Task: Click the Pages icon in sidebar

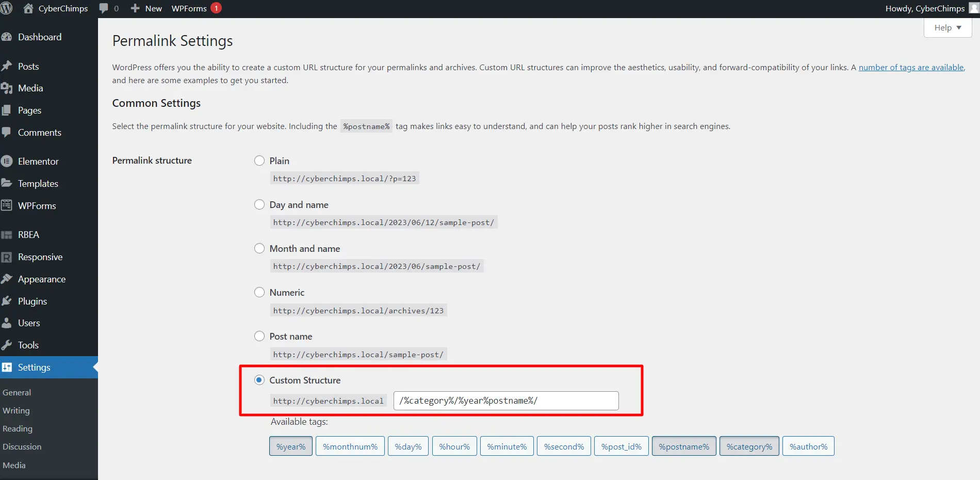Action: (x=7, y=110)
